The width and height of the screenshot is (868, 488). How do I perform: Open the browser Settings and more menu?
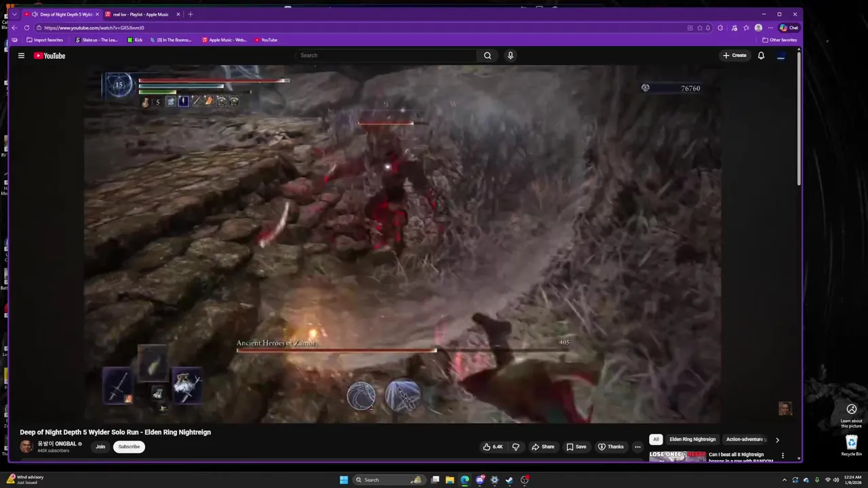(x=770, y=28)
